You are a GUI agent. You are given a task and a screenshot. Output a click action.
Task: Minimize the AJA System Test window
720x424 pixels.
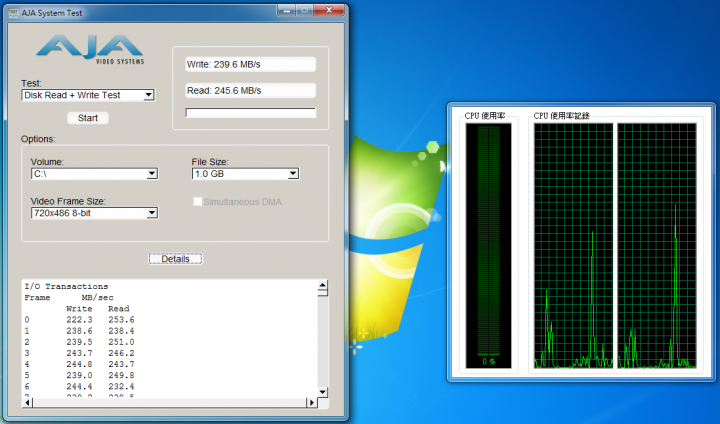(x=287, y=10)
